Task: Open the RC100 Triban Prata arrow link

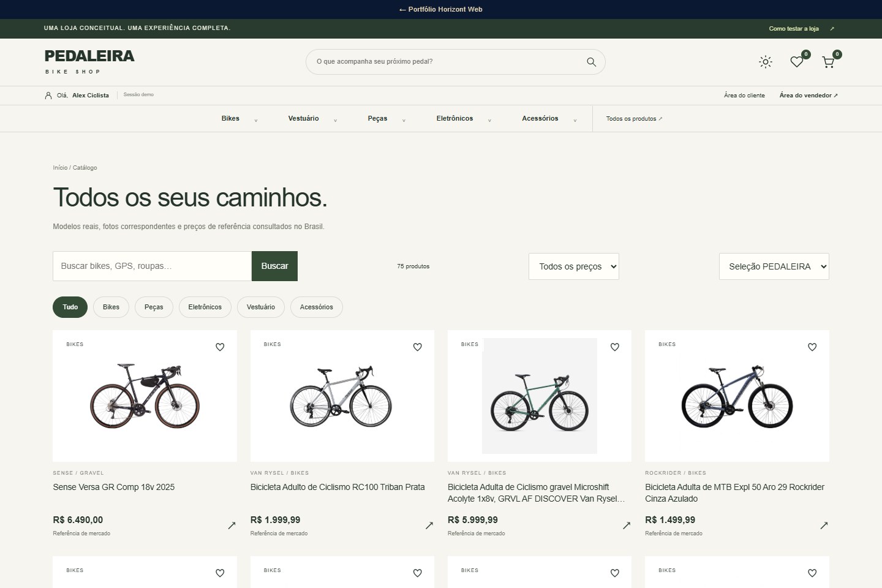Action: [x=429, y=526]
